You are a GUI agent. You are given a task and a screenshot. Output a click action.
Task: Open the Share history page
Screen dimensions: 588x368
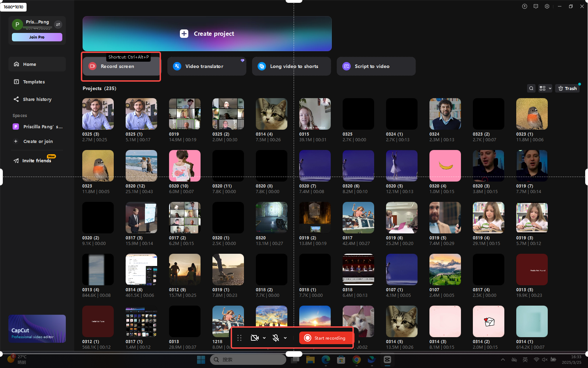point(36,99)
